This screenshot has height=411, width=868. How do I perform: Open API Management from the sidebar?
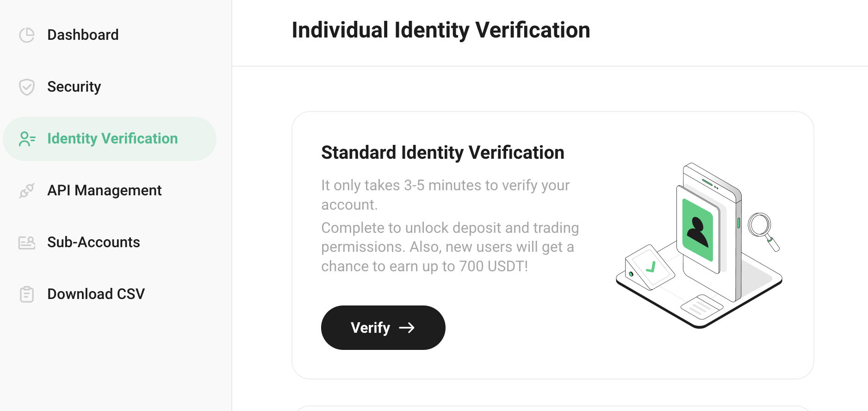[105, 191]
